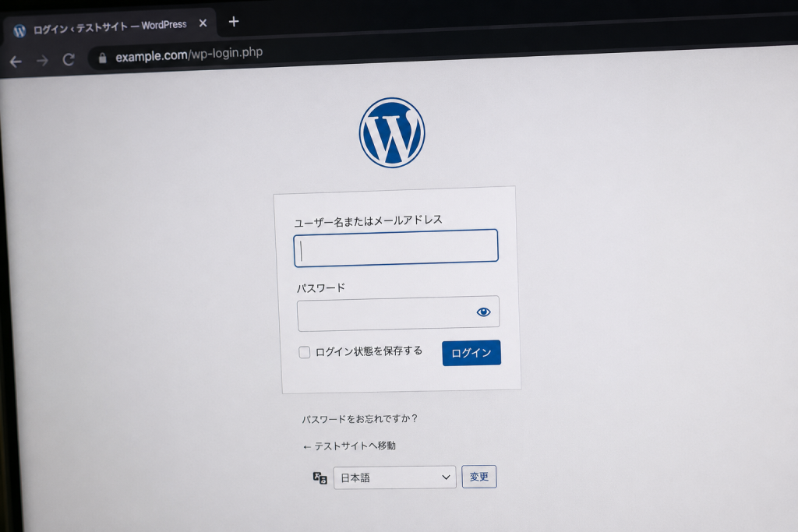798x532 pixels.
Task: Click the WordPress logo above login form
Action: (392, 132)
